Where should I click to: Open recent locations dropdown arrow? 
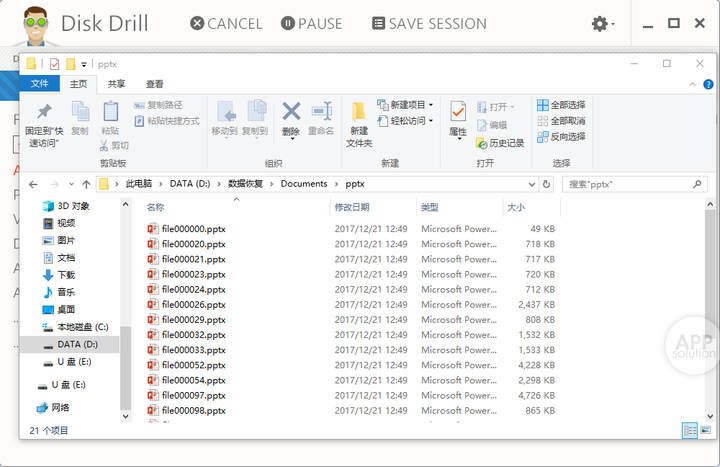72,185
